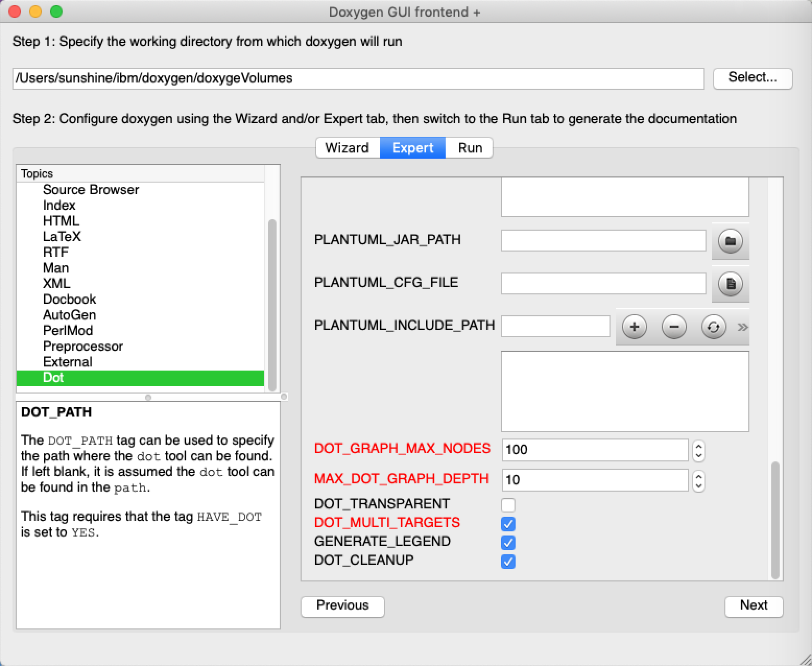
Task: Click MAX_DOT_GRAPH_DEPTH label
Action: [x=401, y=479]
